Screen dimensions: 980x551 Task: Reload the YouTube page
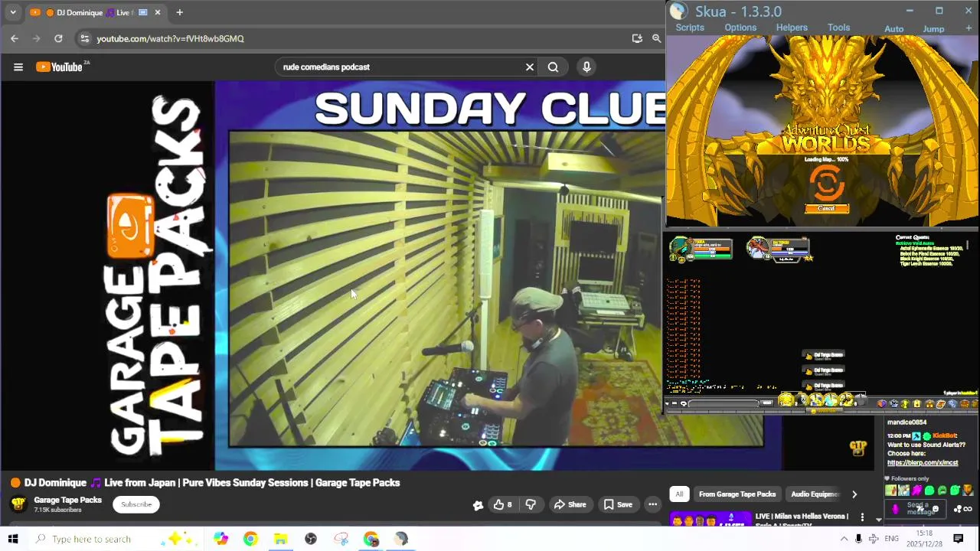[x=58, y=38]
